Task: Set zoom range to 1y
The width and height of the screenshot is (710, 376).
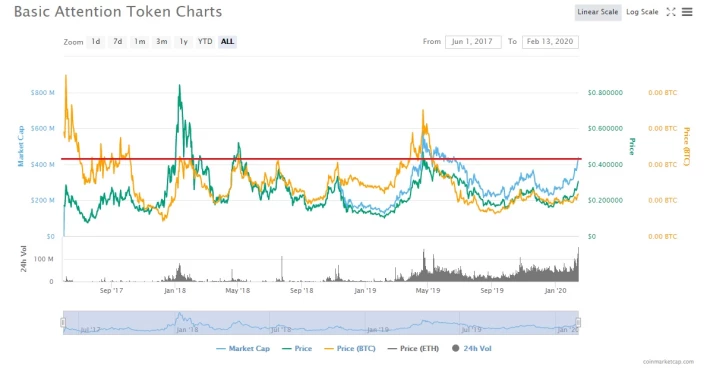Action: (x=183, y=42)
